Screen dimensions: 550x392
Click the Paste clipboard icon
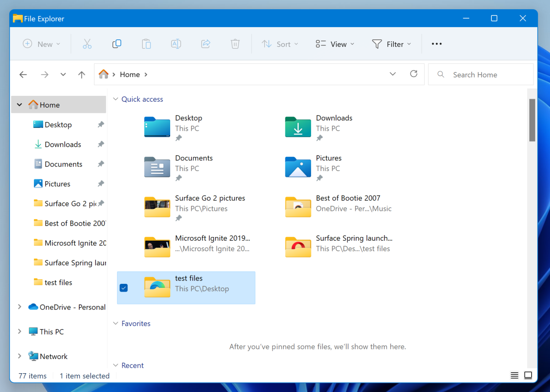(x=146, y=44)
